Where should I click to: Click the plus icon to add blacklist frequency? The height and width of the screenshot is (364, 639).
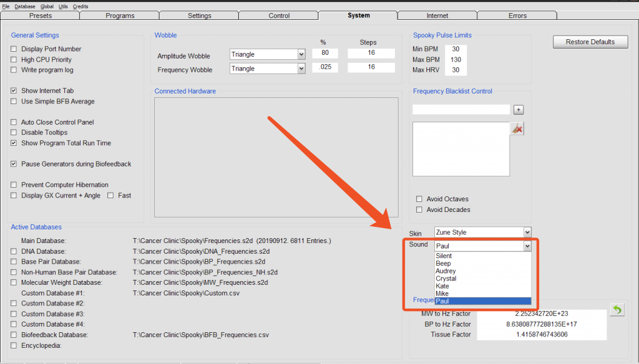point(518,110)
